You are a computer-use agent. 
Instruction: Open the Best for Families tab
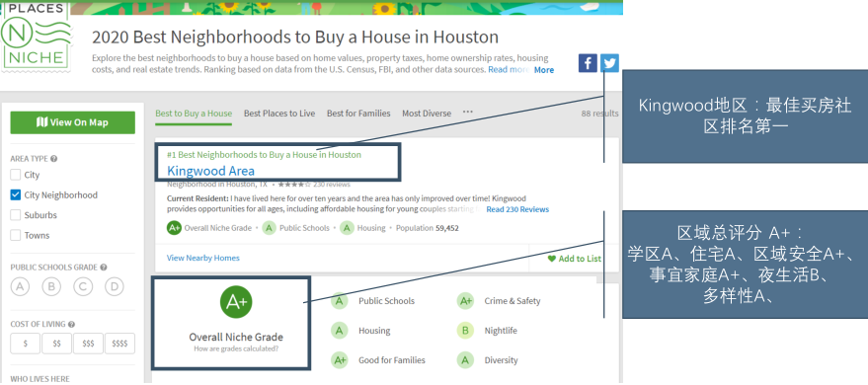[358, 114]
